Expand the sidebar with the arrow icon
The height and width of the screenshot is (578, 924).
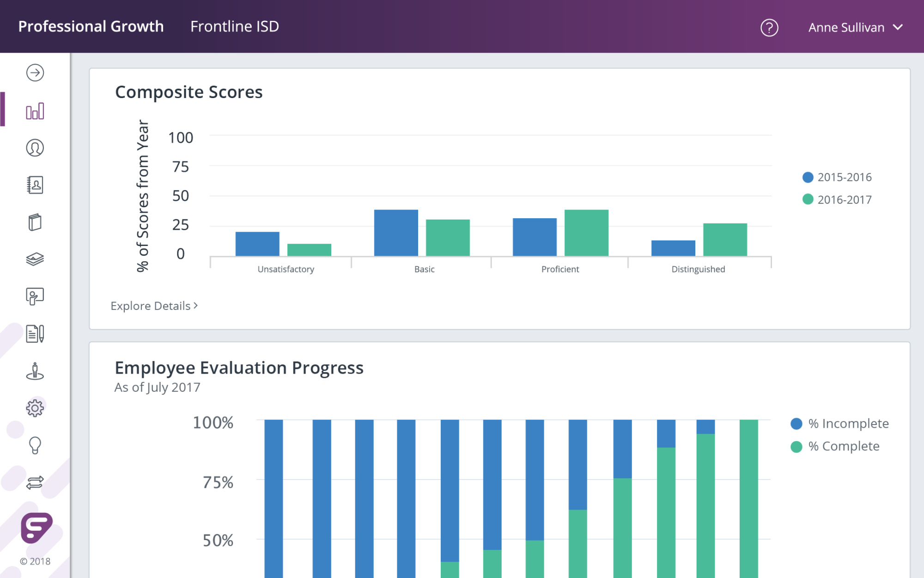35,73
